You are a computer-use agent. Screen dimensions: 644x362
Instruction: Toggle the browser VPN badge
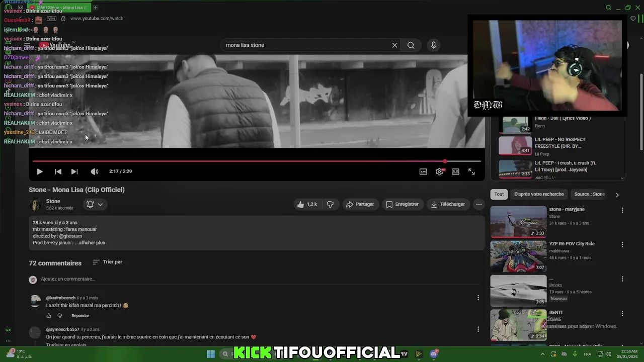pos(51,19)
